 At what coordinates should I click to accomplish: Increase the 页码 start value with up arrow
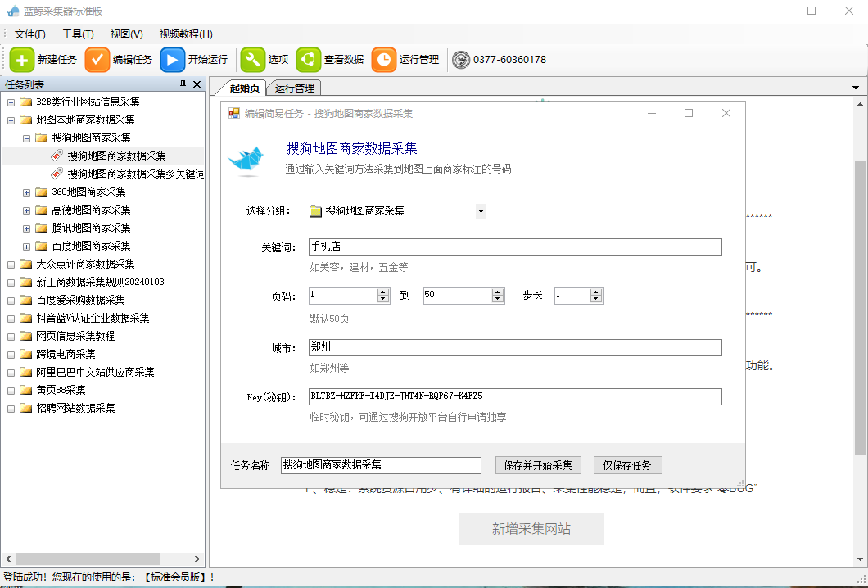383,292
